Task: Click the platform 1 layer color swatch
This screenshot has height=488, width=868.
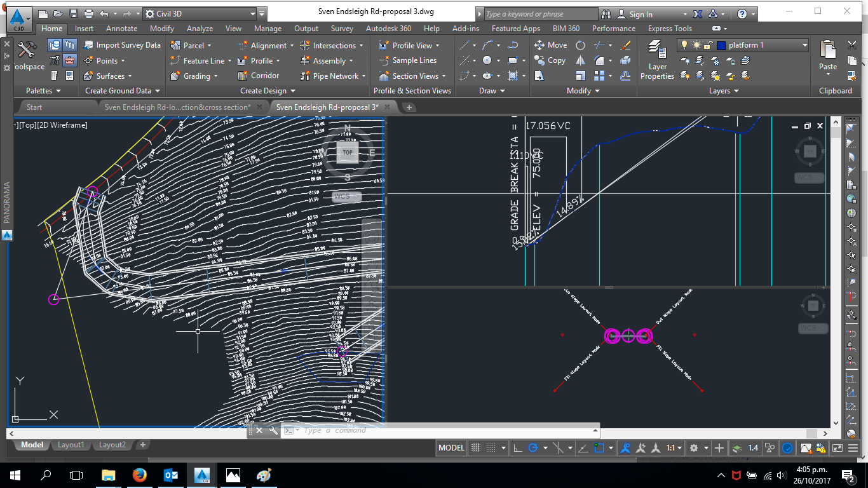Action: tap(721, 45)
